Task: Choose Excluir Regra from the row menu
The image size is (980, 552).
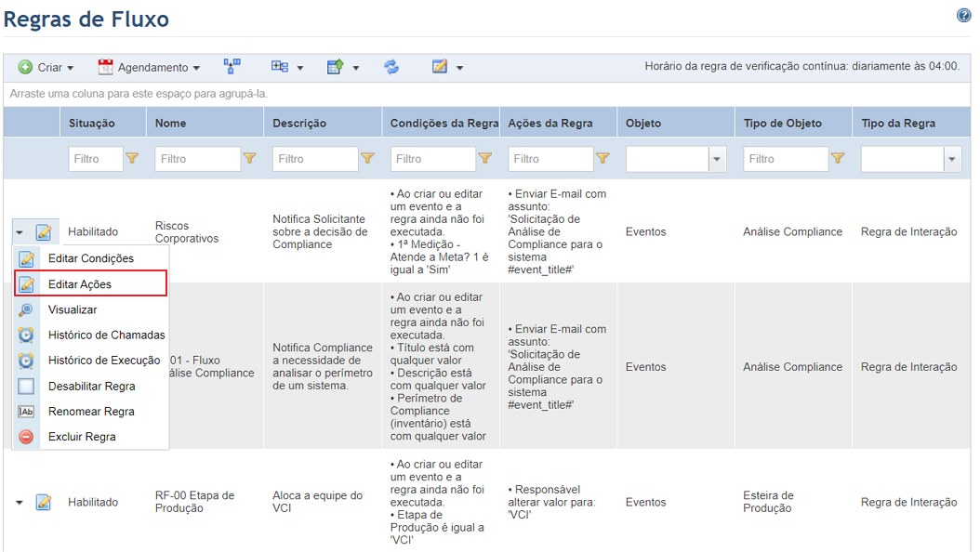Action: (x=90, y=437)
